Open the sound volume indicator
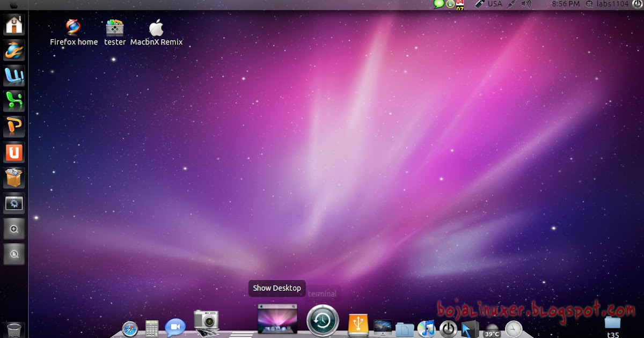644x338 pixels. coord(526,4)
